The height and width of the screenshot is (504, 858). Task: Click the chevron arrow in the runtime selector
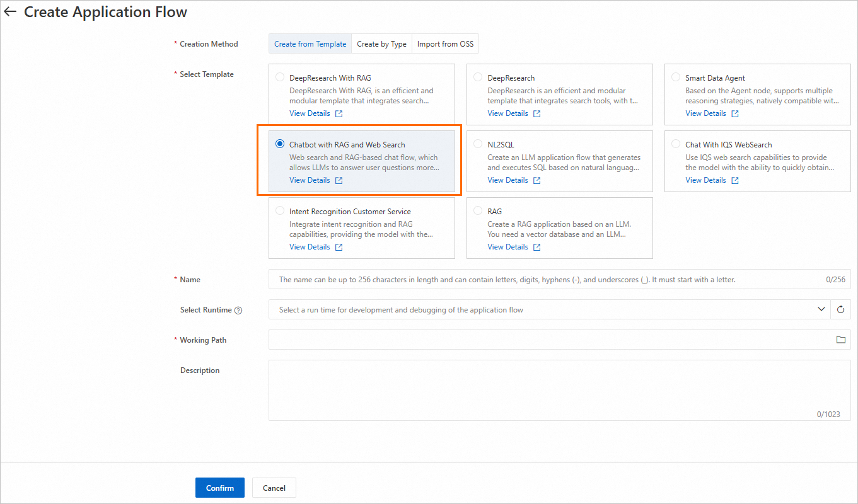tap(821, 309)
